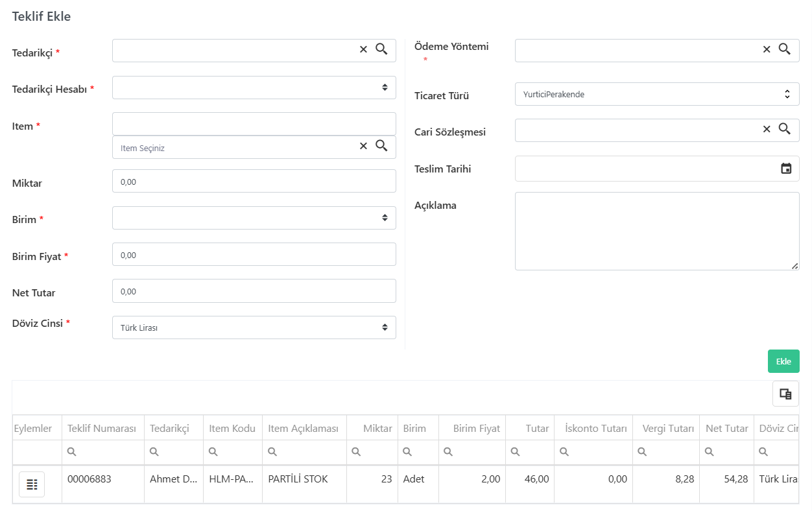Click search icon under Net Tutar column
The width and height of the screenshot is (812, 511).
point(709,452)
